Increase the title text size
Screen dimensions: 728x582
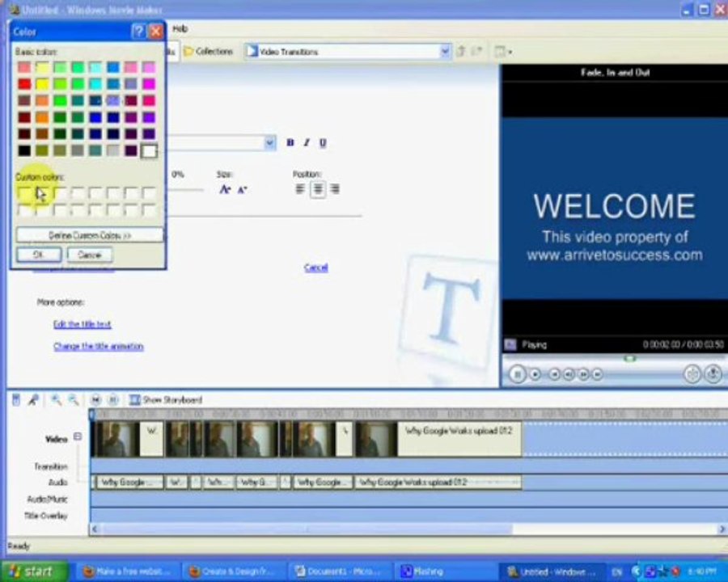pyautogui.click(x=225, y=189)
